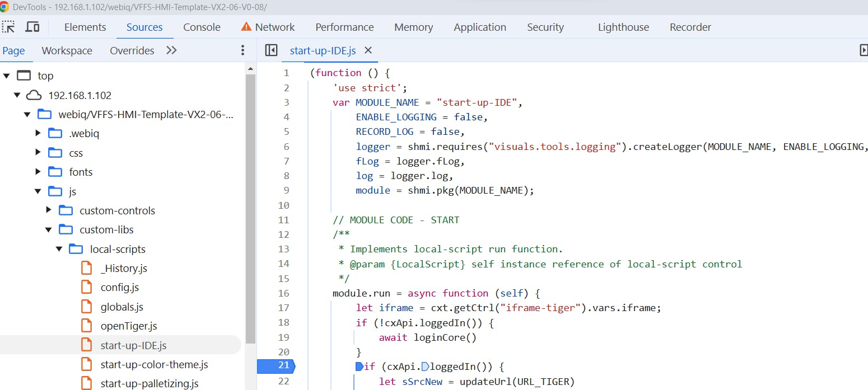
Task: Open the Overrides navigator tab
Action: tap(132, 50)
